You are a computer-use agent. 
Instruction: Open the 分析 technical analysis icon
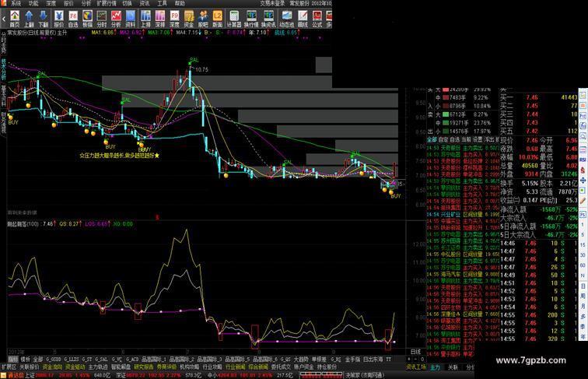116,19
